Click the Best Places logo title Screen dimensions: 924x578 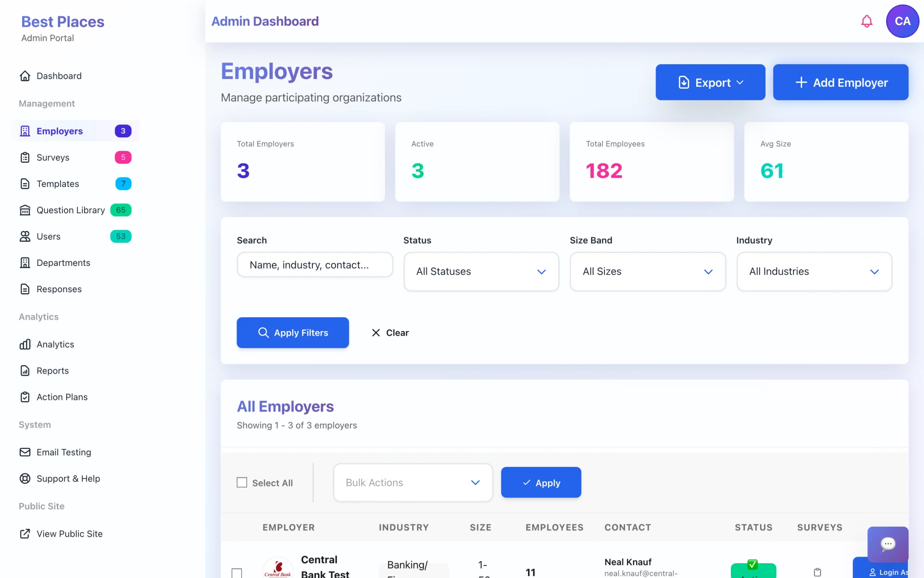click(x=63, y=22)
